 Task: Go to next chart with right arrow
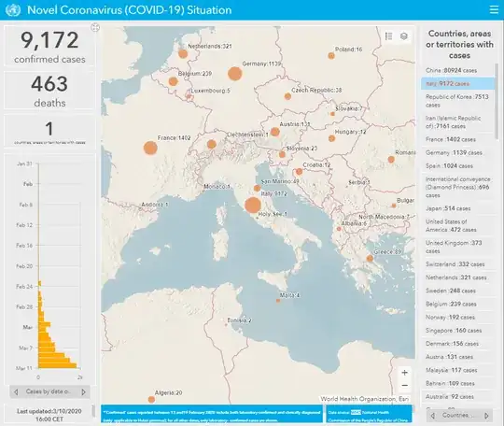coord(84,391)
